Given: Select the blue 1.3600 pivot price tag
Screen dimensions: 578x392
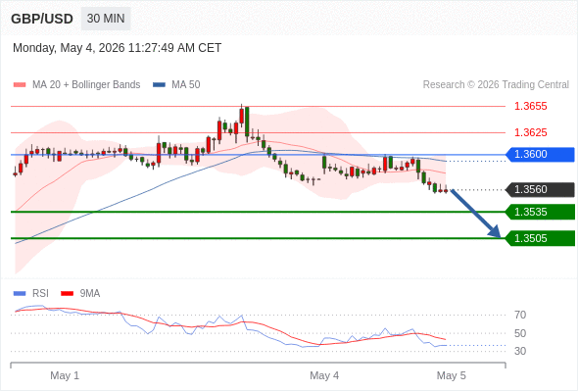Looking at the screenshot, I should (x=540, y=155).
